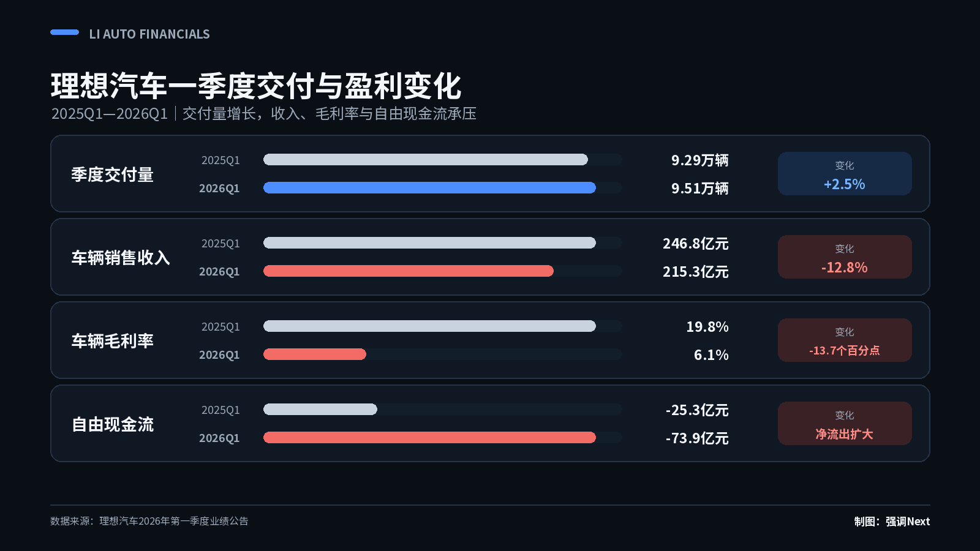980x551 pixels.
Task: Select the 自由现金流 row label
Action: click(112, 424)
